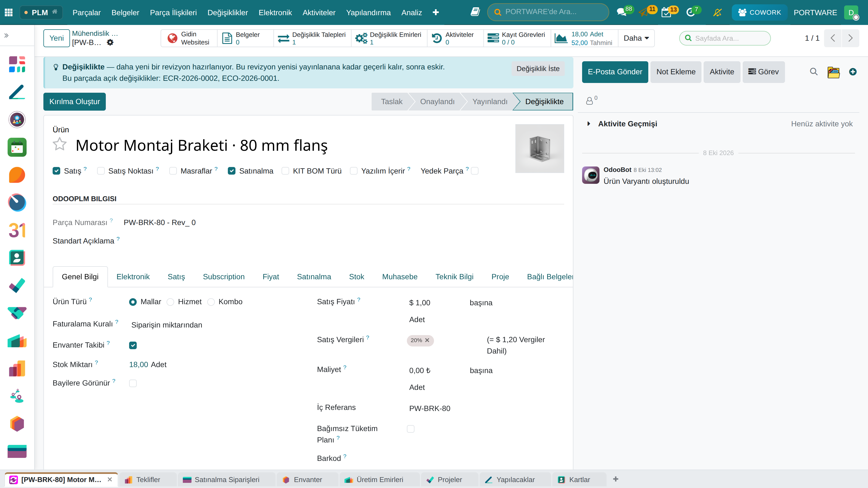Open the Daha dropdown menu
The width and height of the screenshot is (868, 488).
[x=636, y=38]
